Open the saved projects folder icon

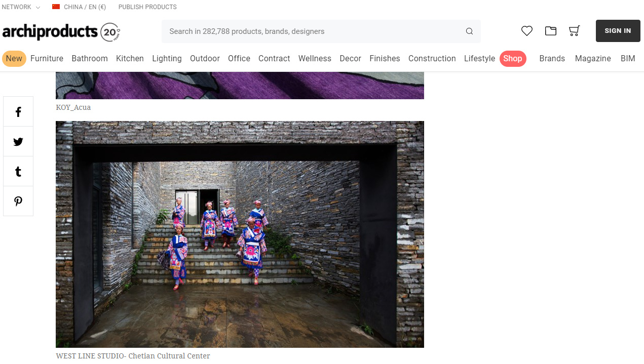click(x=551, y=31)
